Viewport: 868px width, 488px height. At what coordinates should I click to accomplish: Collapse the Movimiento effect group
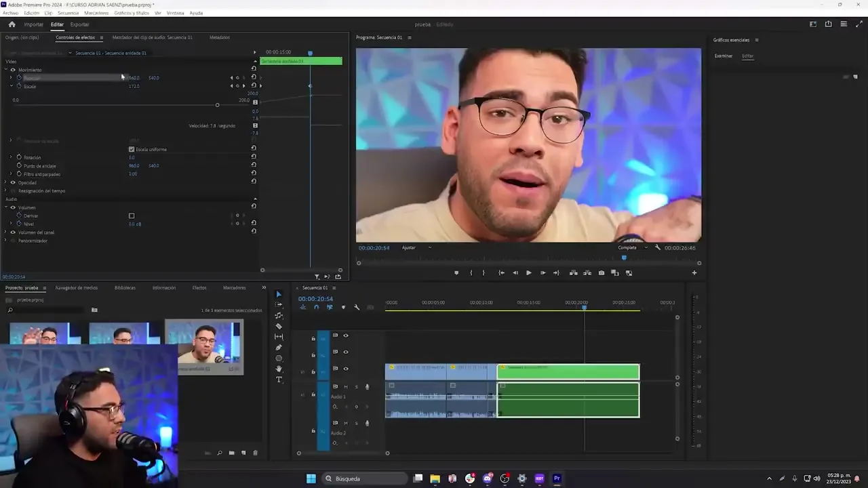pyautogui.click(x=5, y=70)
